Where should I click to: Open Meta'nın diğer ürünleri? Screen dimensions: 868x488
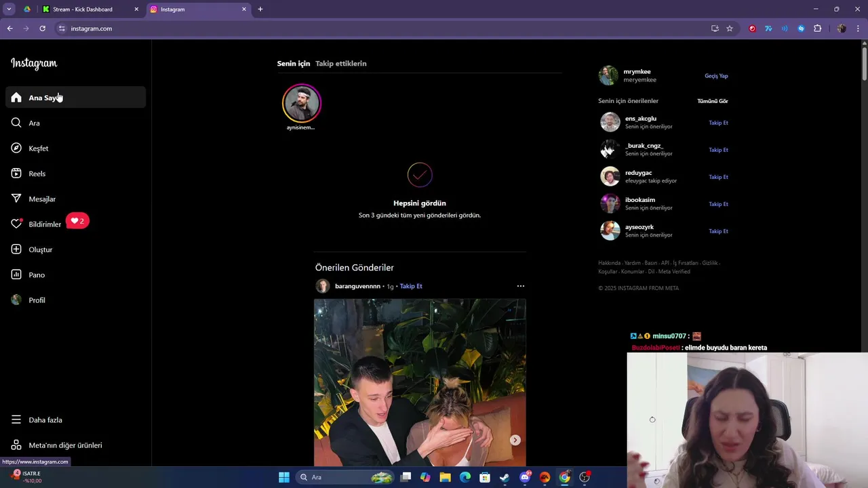point(75,445)
